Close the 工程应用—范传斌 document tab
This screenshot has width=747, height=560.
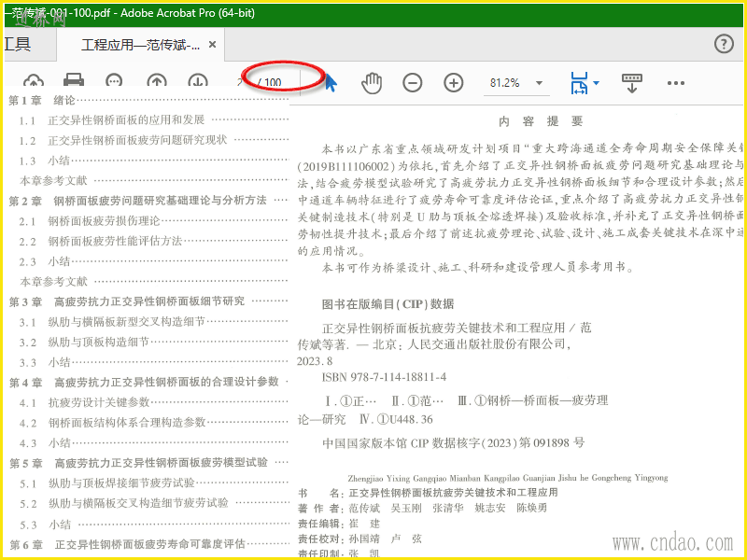pyautogui.click(x=213, y=45)
